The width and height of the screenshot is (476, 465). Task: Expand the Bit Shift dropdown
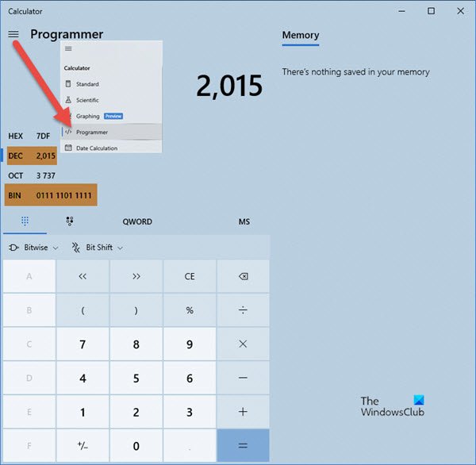click(97, 248)
